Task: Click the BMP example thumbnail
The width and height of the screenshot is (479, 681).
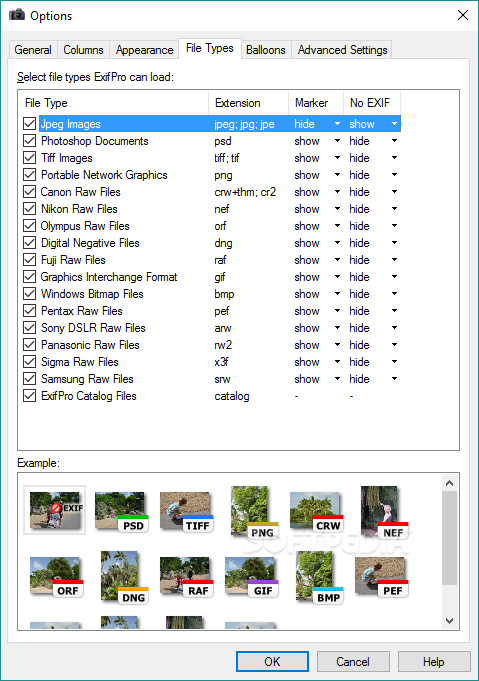Action: pos(320,578)
